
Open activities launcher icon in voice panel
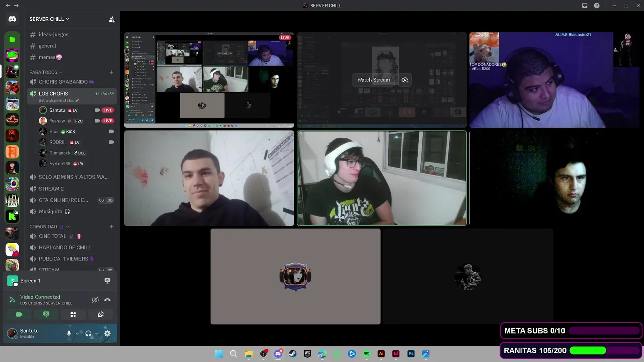click(73, 314)
